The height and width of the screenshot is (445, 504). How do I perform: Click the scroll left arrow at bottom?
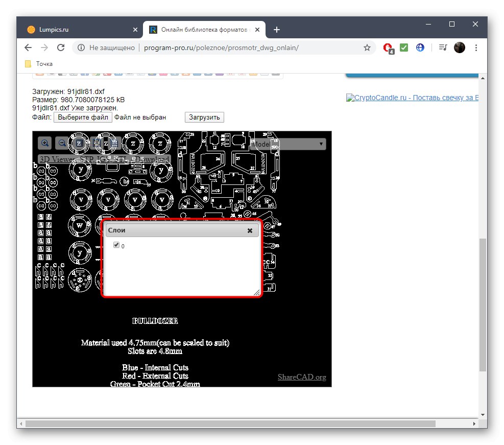pos(21,424)
